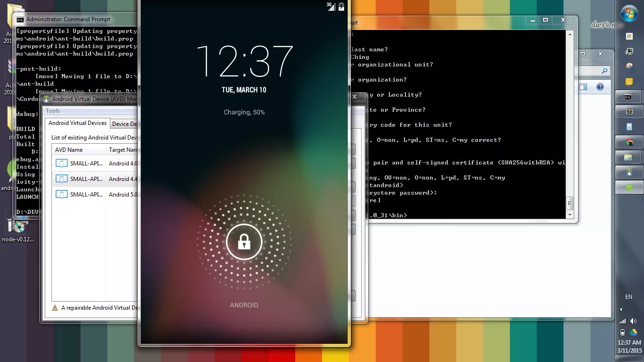This screenshot has height=362, width=644.
Task: Select Android 5.0 target row text
Action: coord(123,194)
